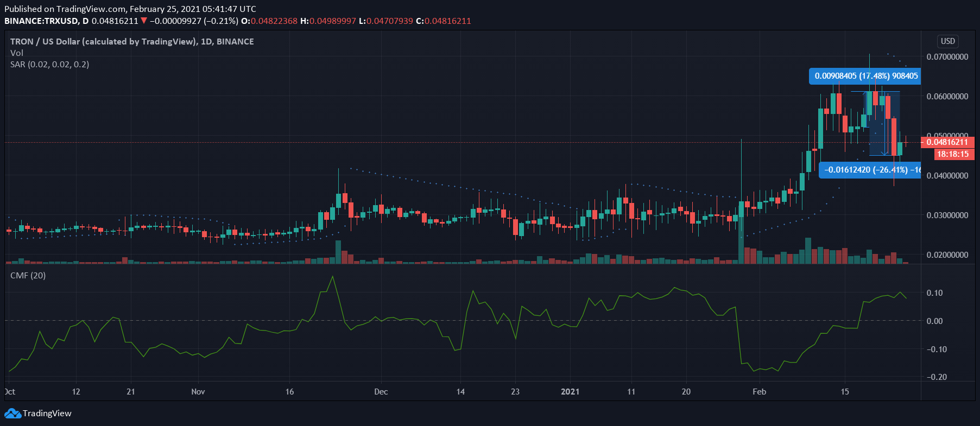Click the 16 date label on time axis
This screenshot has height=426, width=980.
click(x=290, y=392)
